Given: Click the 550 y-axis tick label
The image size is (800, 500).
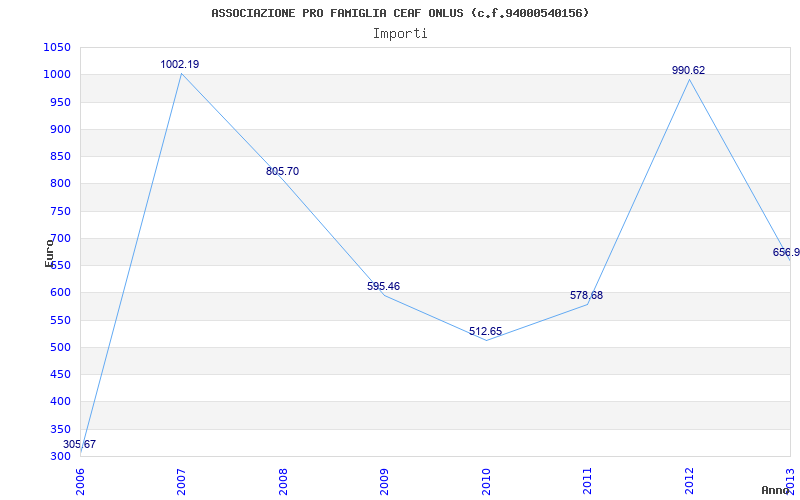Looking at the screenshot, I should click(60, 320).
